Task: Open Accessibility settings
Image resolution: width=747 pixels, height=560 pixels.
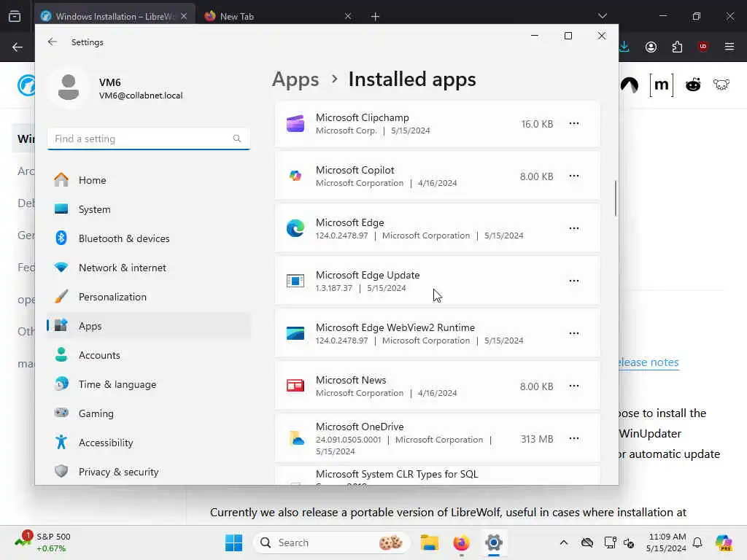Action: click(x=149, y=443)
